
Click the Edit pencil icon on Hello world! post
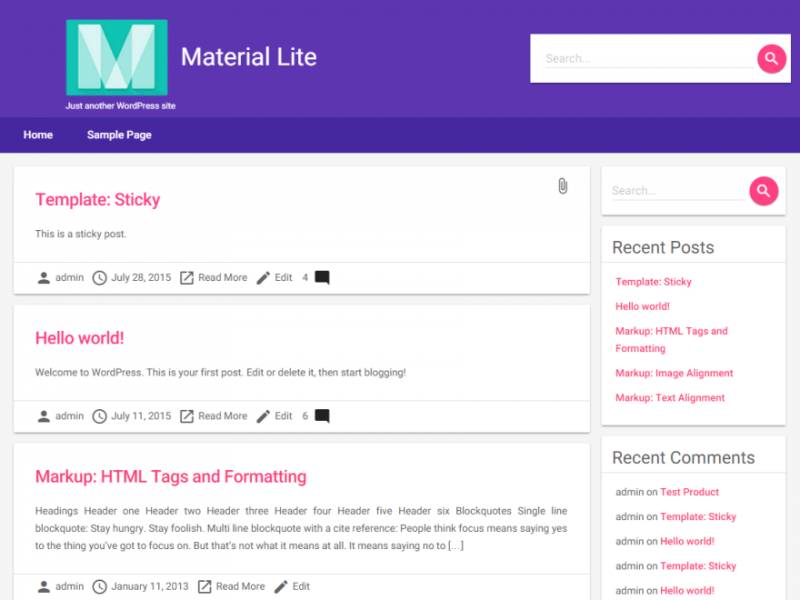coord(265,416)
